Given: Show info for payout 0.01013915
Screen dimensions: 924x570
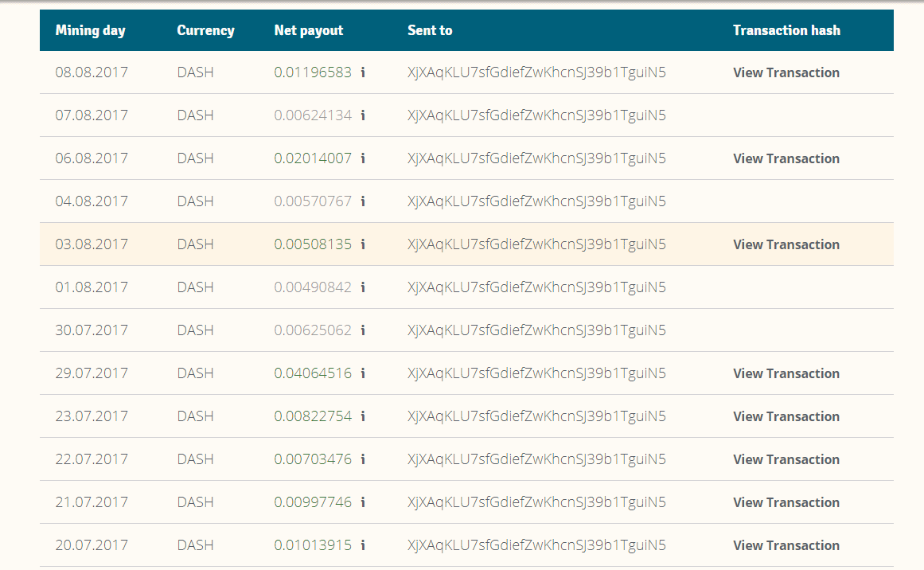Looking at the screenshot, I should 363,545.
